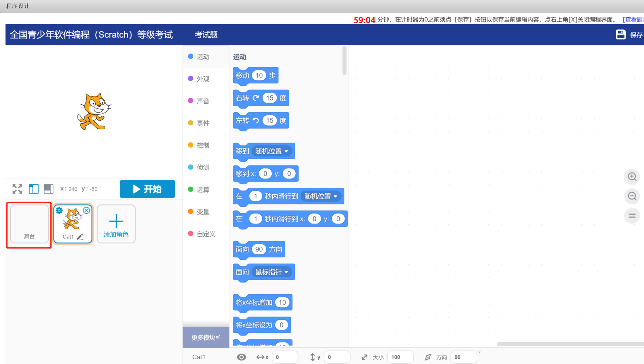Click the fullscreen stage icon
Screen dimensions: 644x364
pos(17,189)
